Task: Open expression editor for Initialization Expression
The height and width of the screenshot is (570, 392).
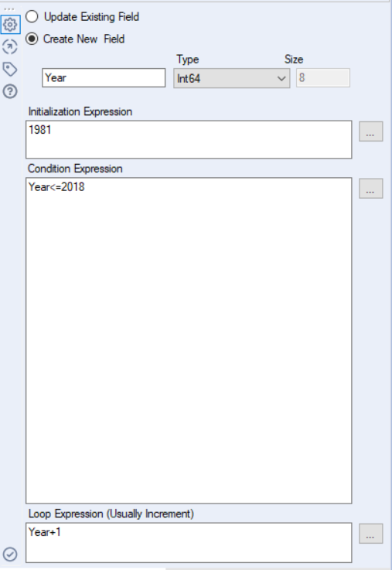Action: pyautogui.click(x=370, y=131)
